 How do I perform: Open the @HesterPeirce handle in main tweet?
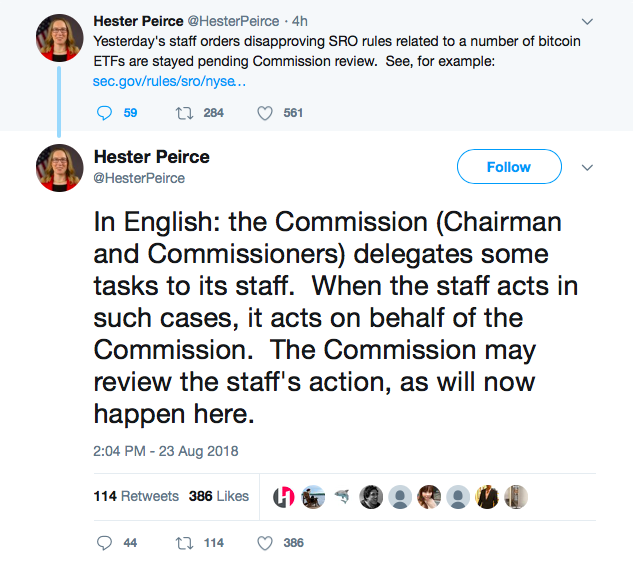tap(139, 178)
